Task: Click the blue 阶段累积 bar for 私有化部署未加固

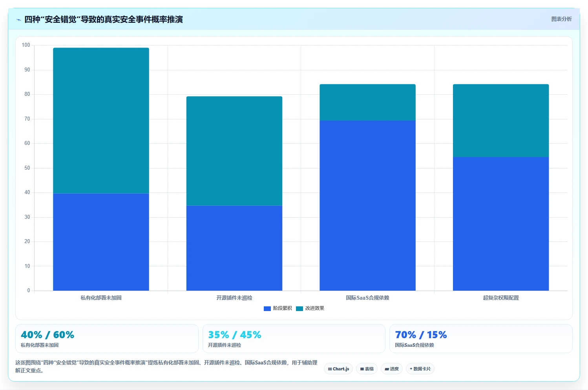Action: pyautogui.click(x=101, y=242)
